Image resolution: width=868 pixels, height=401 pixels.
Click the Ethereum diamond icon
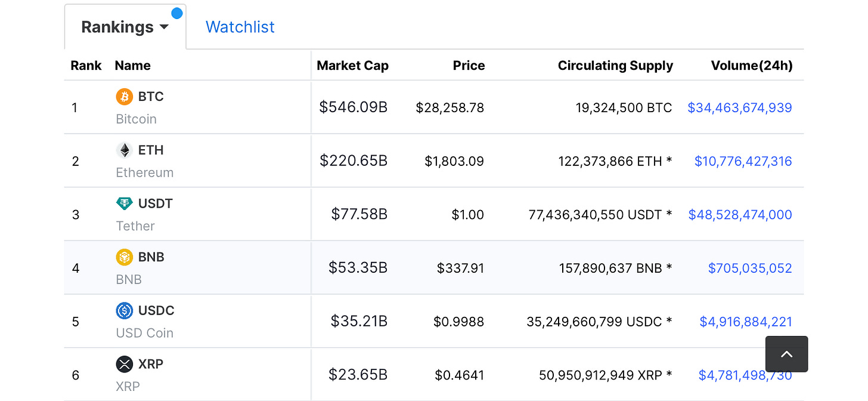(x=124, y=150)
